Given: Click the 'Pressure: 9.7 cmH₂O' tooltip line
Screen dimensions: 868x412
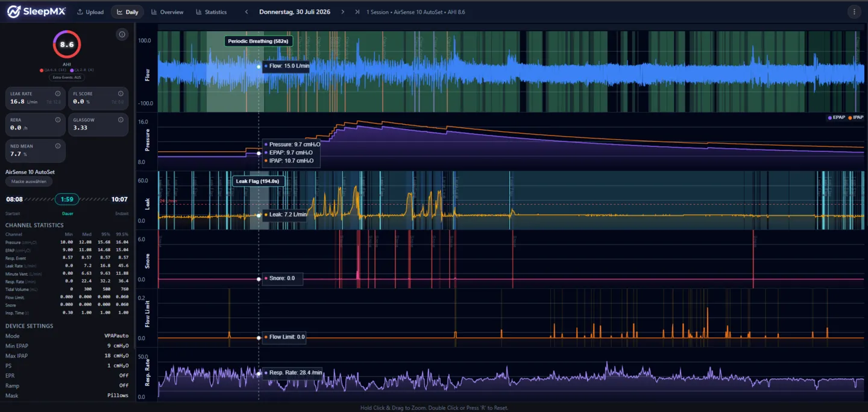Looking at the screenshot, I should pos(292,145).
